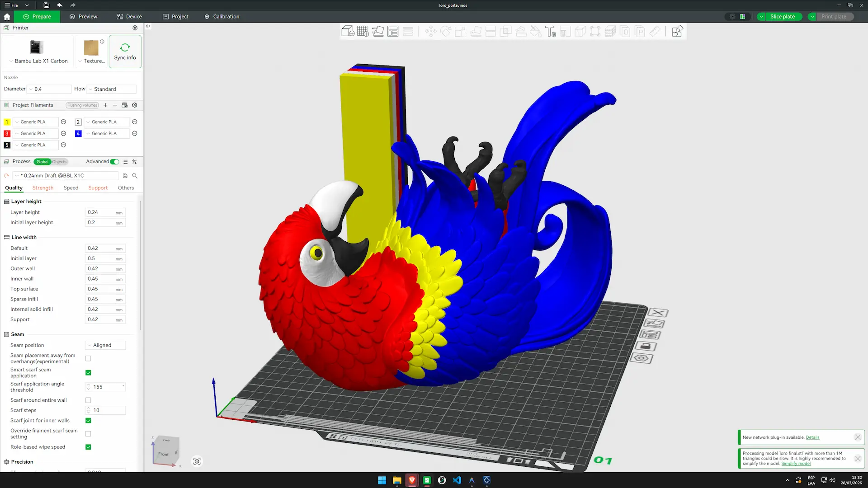Image resolution: width=868 pixels, height=488 pixels.
Task: Open the nozzle Diameter dropdown
Action: coord(49,89)
